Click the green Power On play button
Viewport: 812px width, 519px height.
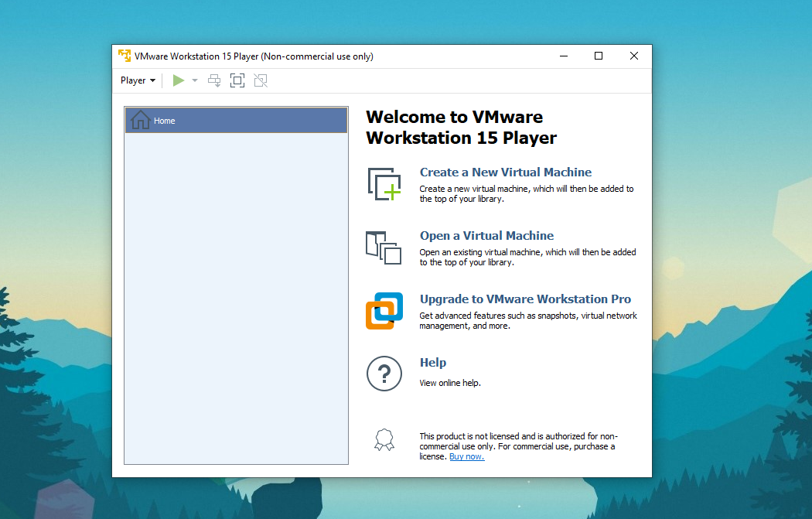click(x=179, y=80)
